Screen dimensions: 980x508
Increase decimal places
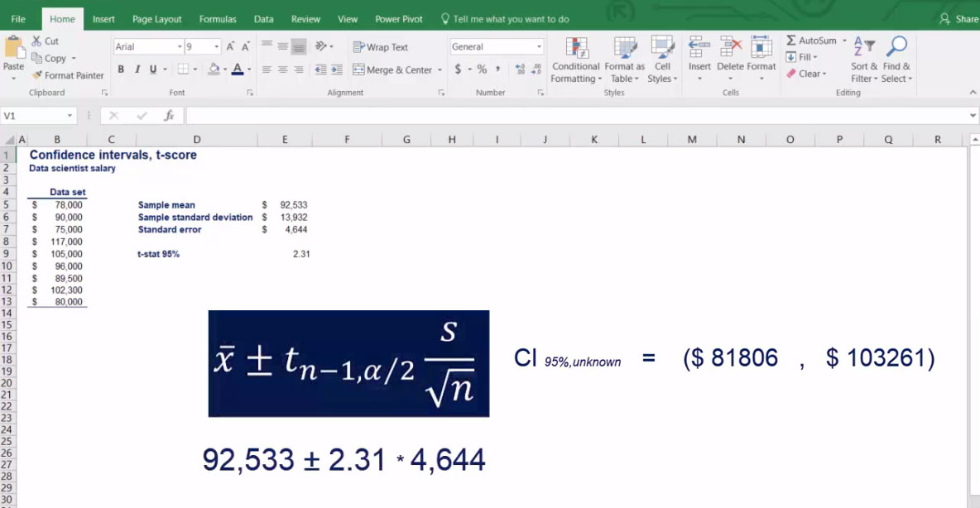point(520,69)
